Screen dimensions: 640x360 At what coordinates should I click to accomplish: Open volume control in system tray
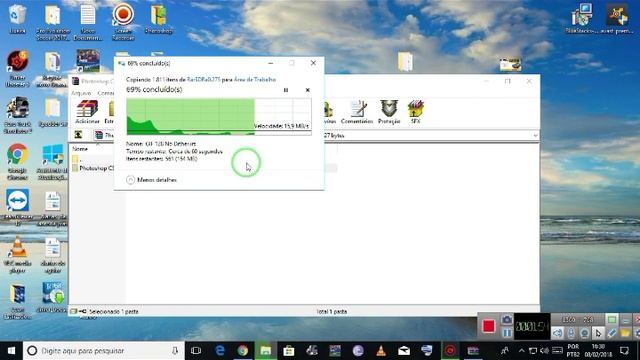(544, 351)
